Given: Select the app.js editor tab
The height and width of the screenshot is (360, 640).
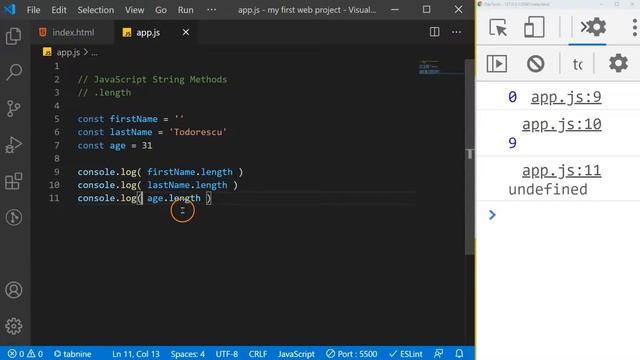Looking at the screenshot, I should [x=147, y=32].
